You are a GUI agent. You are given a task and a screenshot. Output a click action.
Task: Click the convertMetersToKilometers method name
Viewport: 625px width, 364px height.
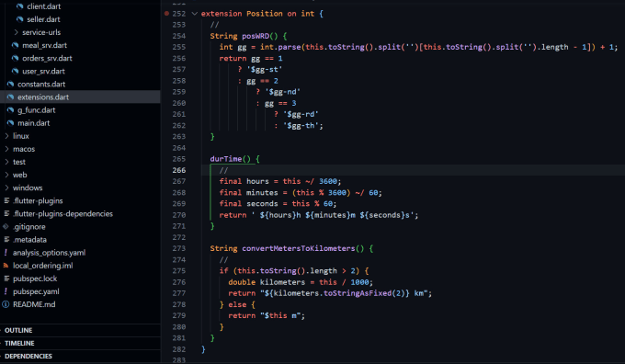[x=298, y=248]
